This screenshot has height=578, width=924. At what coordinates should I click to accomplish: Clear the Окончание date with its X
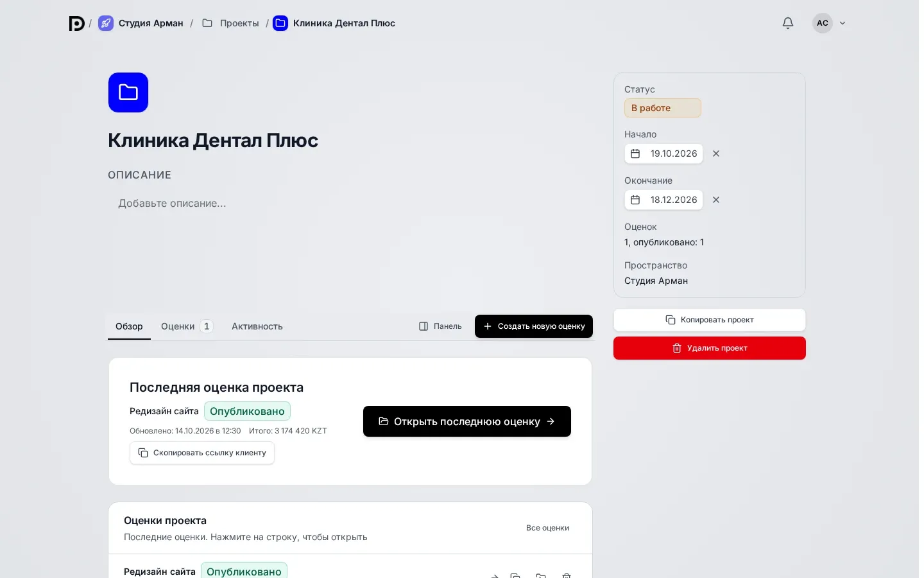[x=716, y=200]
